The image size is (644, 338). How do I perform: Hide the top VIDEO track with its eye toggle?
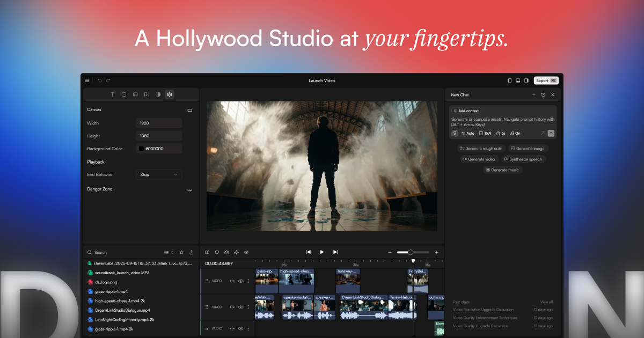pos(241,281)
